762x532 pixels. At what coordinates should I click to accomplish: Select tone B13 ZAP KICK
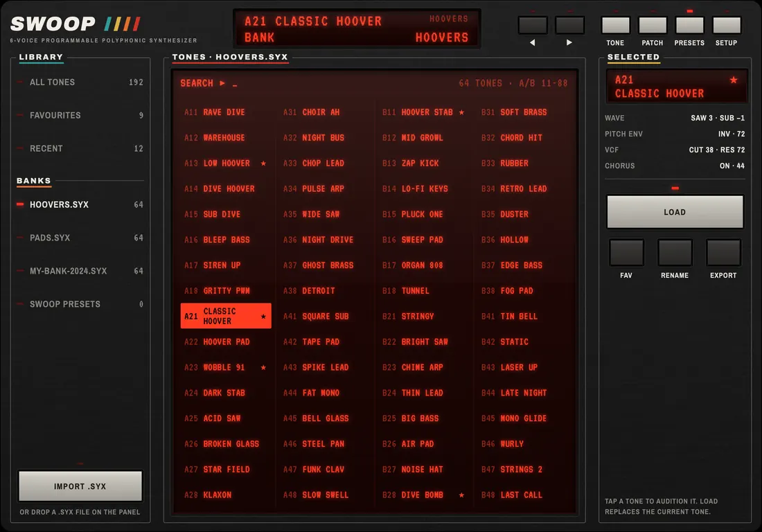(x=424, y=163)
